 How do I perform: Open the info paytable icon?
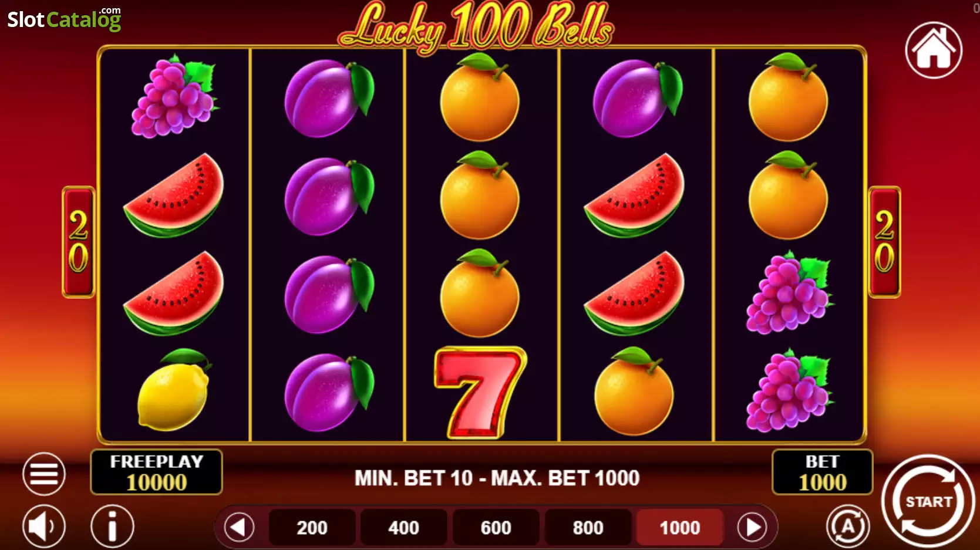click(112, 527)
